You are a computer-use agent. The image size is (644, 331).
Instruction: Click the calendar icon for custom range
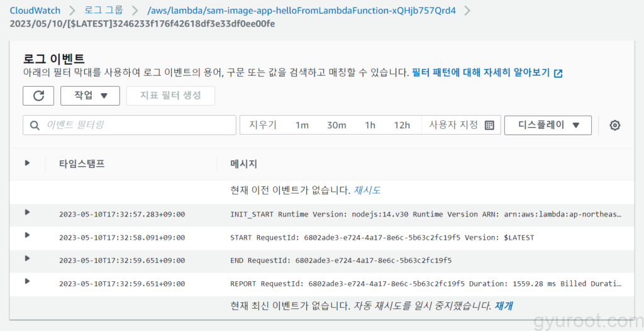click(x=489, y=125)
